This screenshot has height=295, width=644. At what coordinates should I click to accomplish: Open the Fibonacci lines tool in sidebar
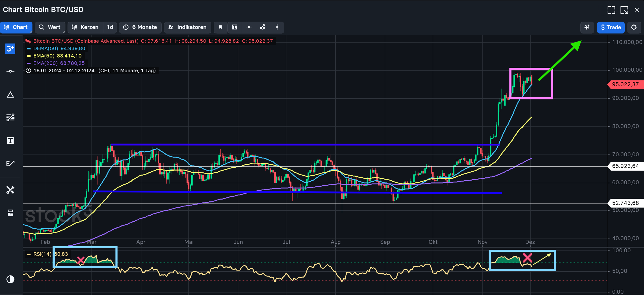pyautogui.click(x=10, y=117)
